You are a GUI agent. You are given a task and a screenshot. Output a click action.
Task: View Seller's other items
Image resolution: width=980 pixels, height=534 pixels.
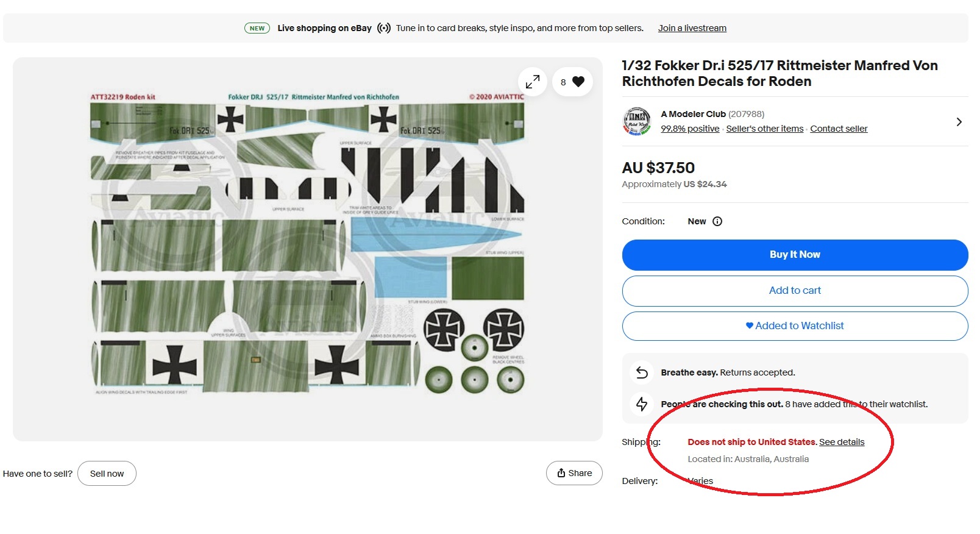pyautogui.click(x=764, y=129)
